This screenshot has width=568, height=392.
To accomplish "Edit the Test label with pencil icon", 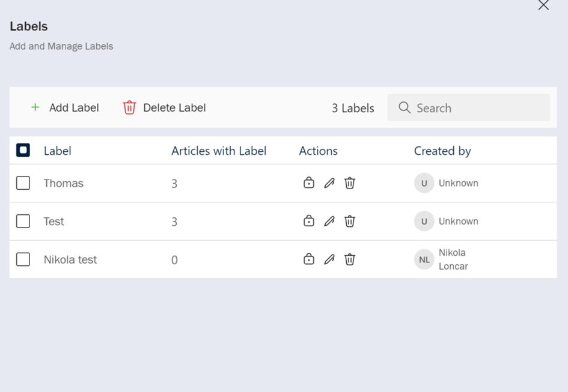I will (x=329, y=221).
